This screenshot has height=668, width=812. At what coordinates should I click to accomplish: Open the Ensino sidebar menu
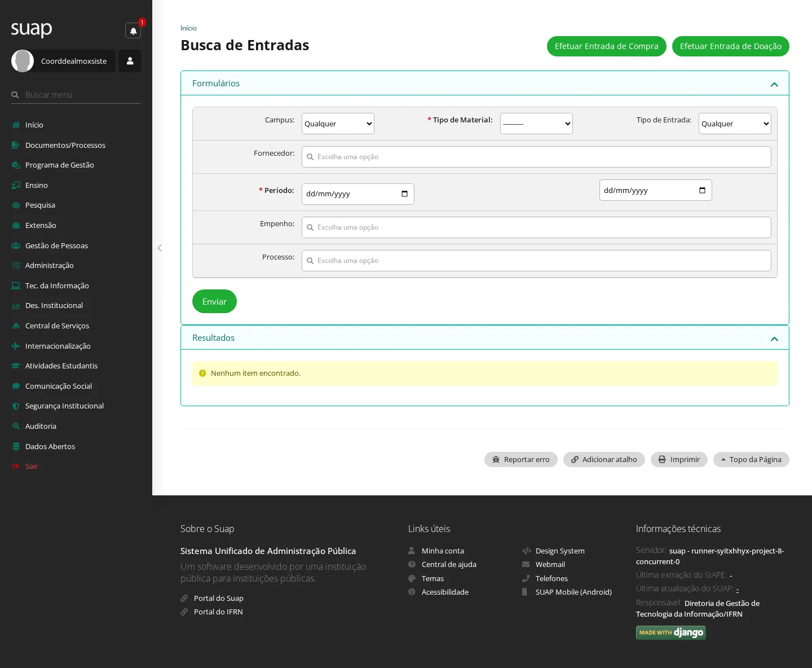coord(37,185)
